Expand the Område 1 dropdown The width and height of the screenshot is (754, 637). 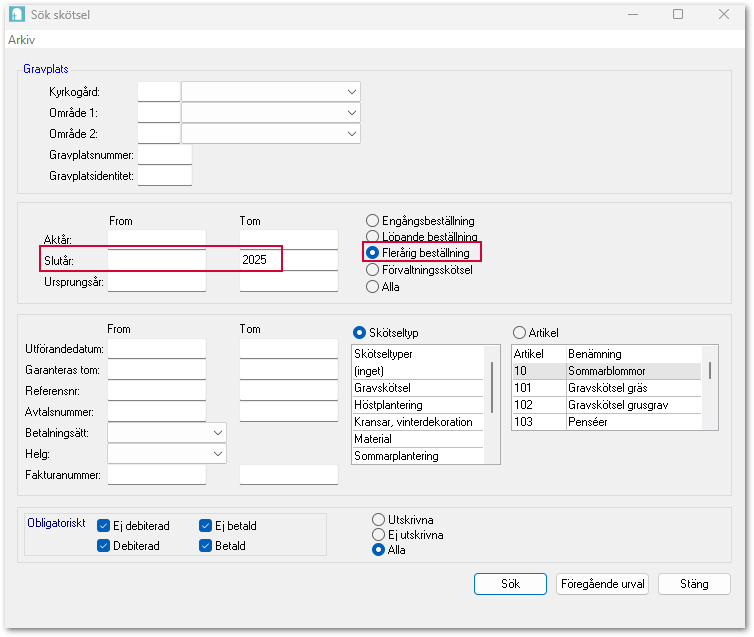(351, 113)
